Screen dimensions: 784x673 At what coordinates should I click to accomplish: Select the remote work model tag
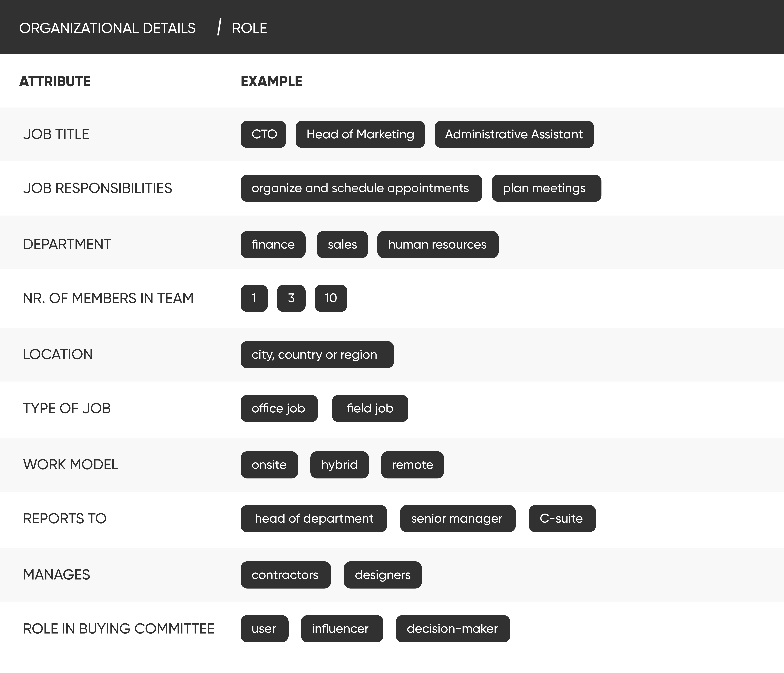pos(412,465)
